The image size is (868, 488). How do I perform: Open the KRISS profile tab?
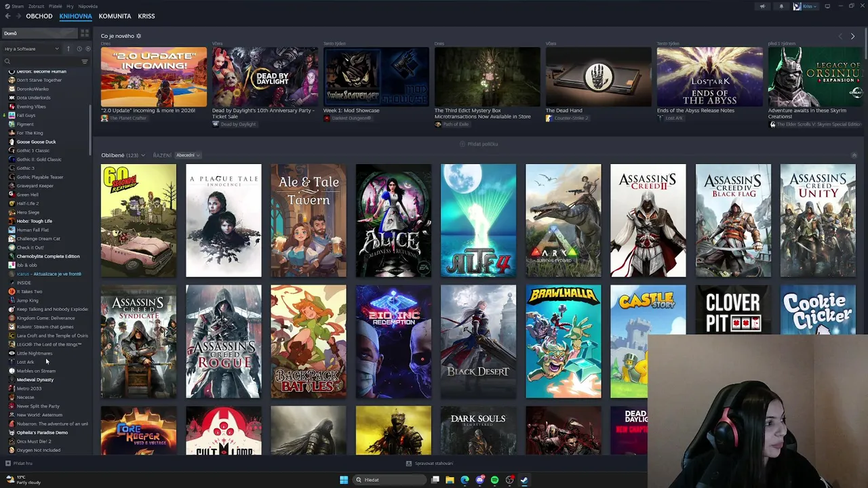coord(146,16)
